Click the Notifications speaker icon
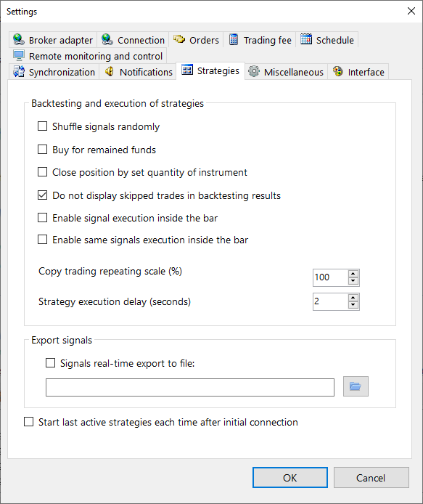This screenshot has height=504, width=423. click(110, 71)
